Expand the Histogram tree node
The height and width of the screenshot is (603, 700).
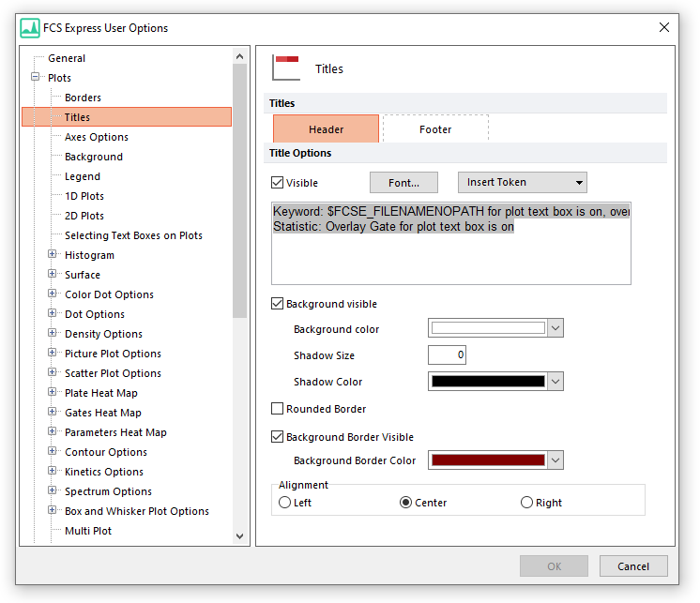[53, 255]
